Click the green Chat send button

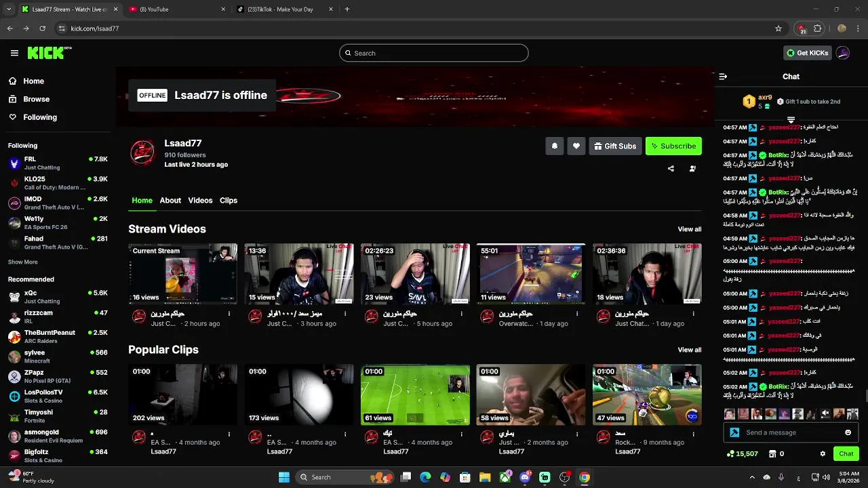pos(846,454)
